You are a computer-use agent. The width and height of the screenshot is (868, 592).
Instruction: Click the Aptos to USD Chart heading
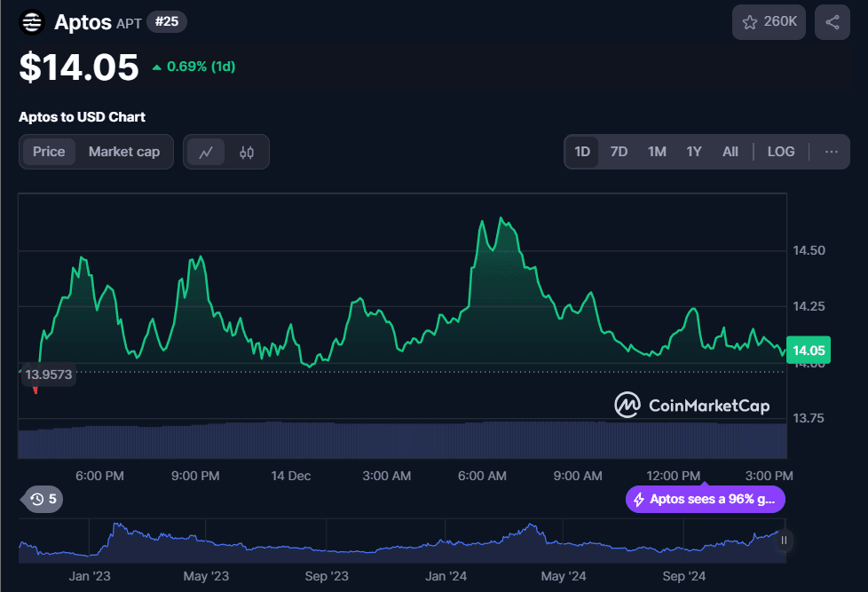coord(82,117)
